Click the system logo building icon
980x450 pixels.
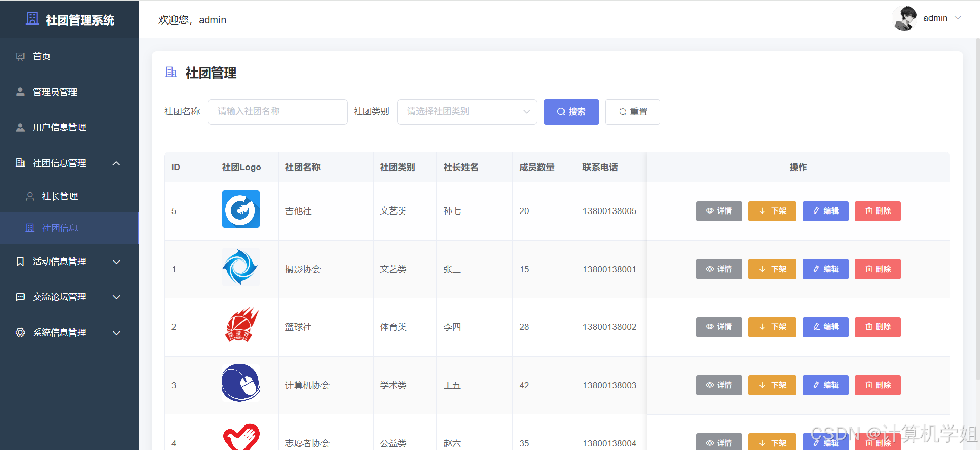[32, 18]
